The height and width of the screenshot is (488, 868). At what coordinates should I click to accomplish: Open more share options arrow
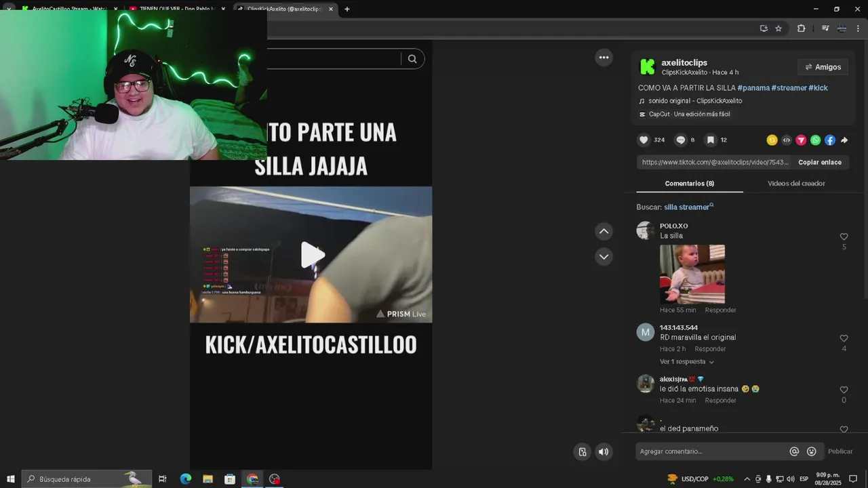[844, 140]
